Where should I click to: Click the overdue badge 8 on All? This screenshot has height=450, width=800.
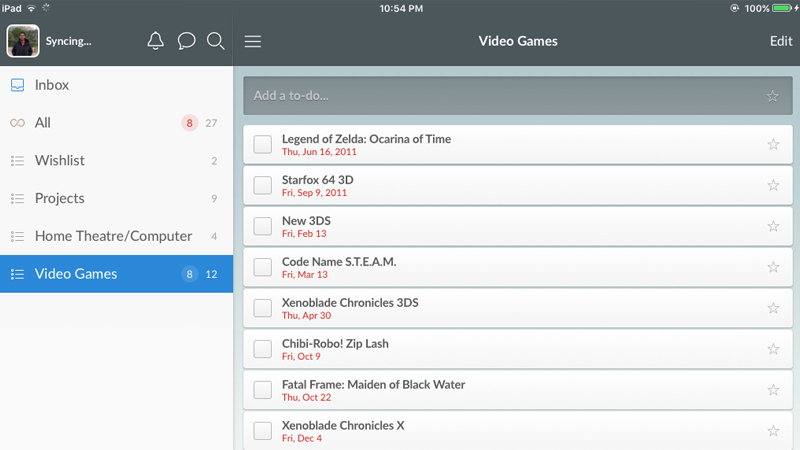point(189,123)
